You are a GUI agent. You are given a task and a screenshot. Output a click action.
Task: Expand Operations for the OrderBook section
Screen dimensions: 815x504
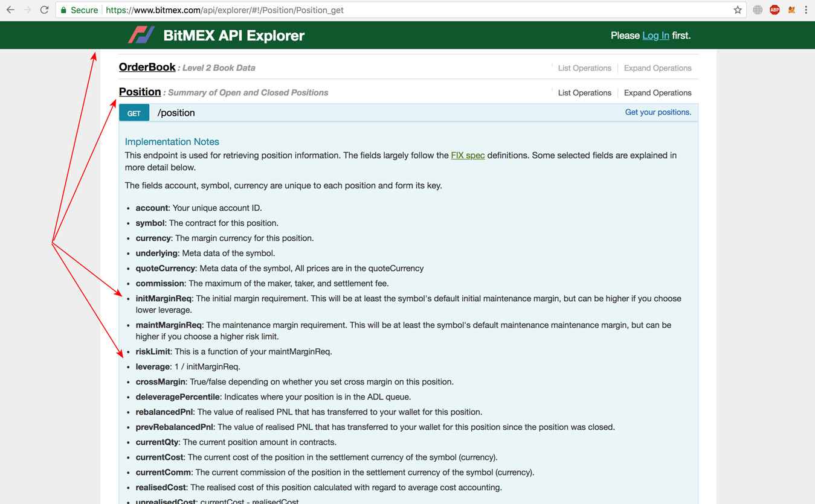pyautogui.click(x=657, y=68)
